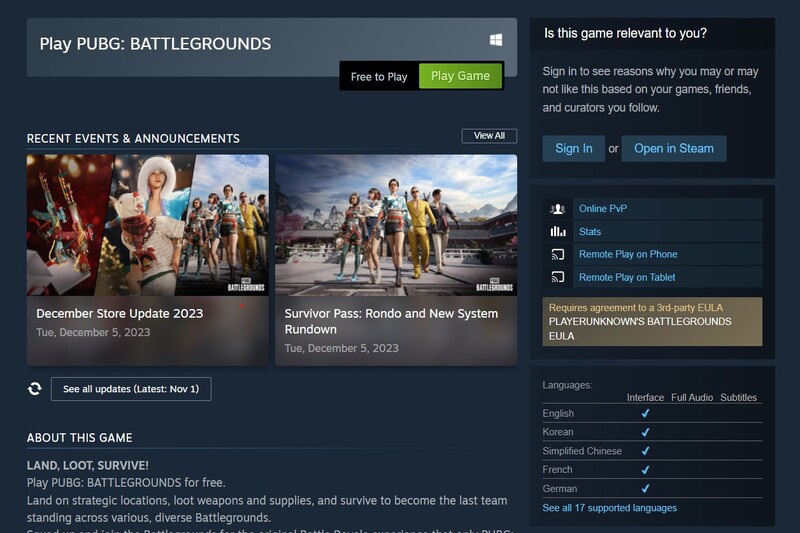Click Simplified Chinese interface checkmark
This screenshot has height=533, width=800.
coord(645,451)
